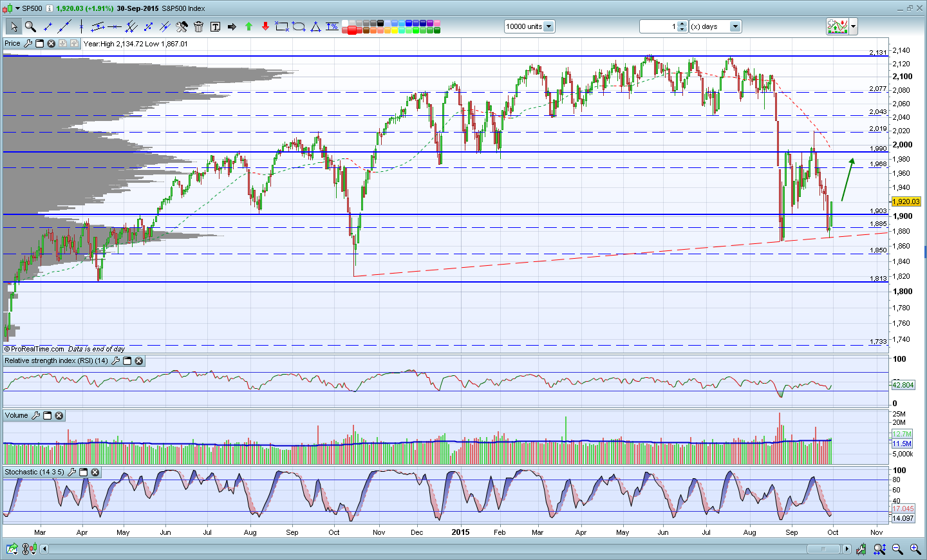Click the trash bin delete-drawings icon
The height and width of the screenshot is (560, 927).
(x=198, y=26)
